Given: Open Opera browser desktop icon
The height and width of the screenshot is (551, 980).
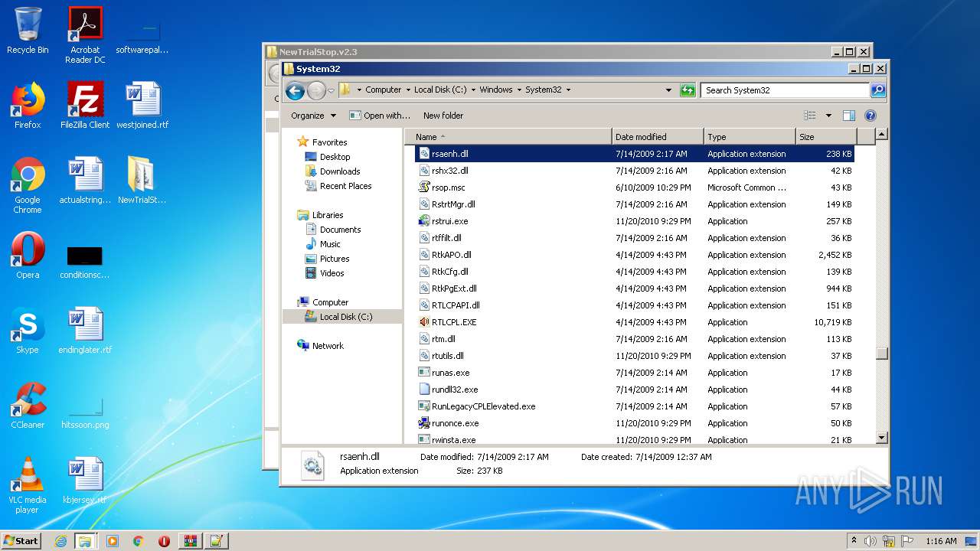Looking at the screenshot, I should pyautogui.click(x=28, y=256).
